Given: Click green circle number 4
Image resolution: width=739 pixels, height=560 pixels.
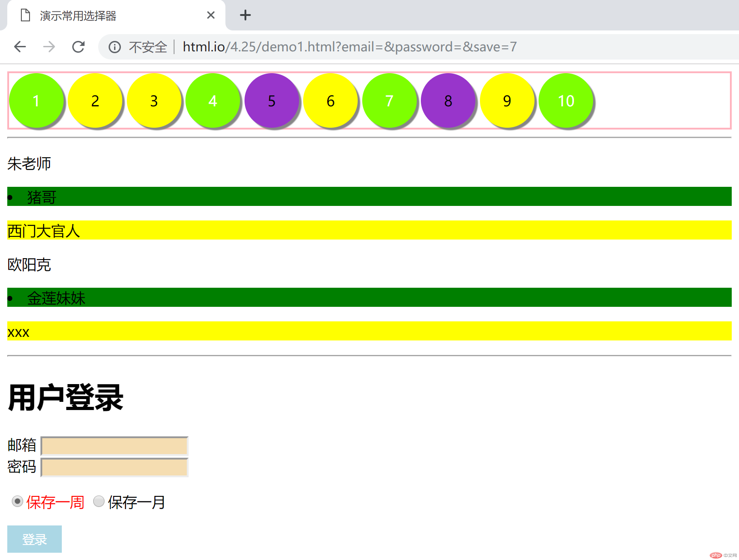Looking at the screenshot, I should [213, 100].
